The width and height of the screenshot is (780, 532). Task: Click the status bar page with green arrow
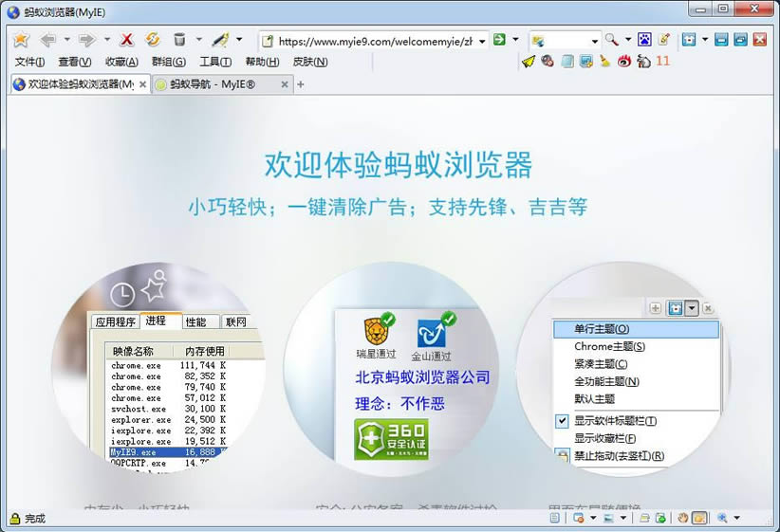[660, 518]
